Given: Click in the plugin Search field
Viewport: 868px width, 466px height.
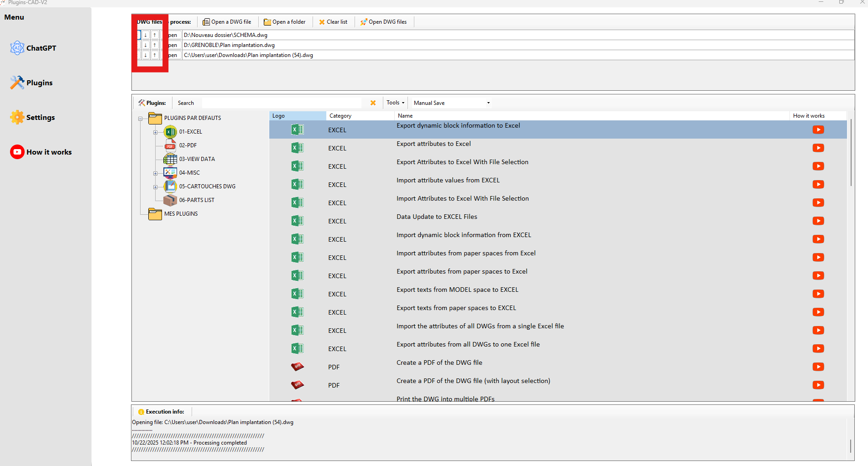Looking at the screenshot, I should [281, 103].
